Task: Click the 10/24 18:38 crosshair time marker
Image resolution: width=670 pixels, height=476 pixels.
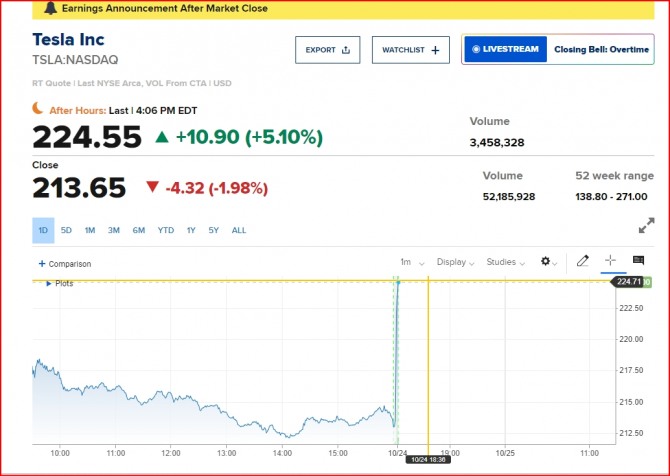Action: (428, 460)
